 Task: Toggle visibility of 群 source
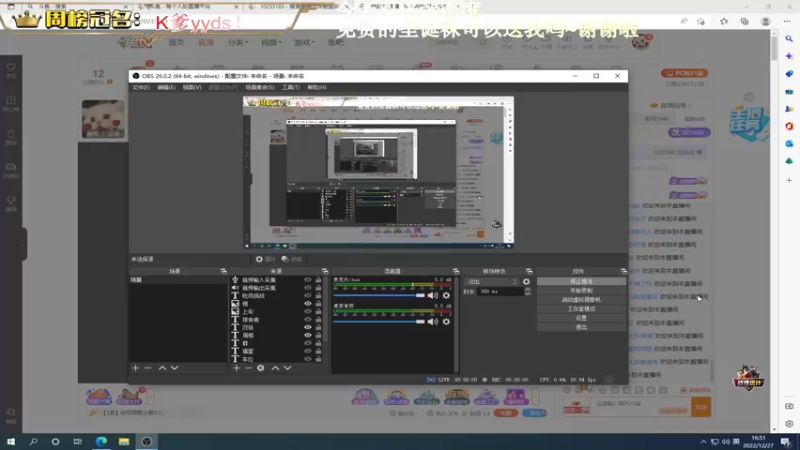308,343
